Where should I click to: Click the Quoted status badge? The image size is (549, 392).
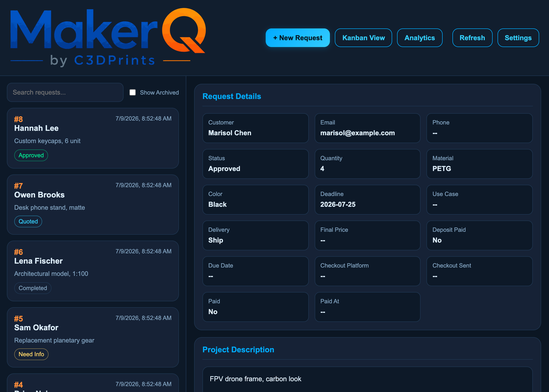tap(28, 221)
